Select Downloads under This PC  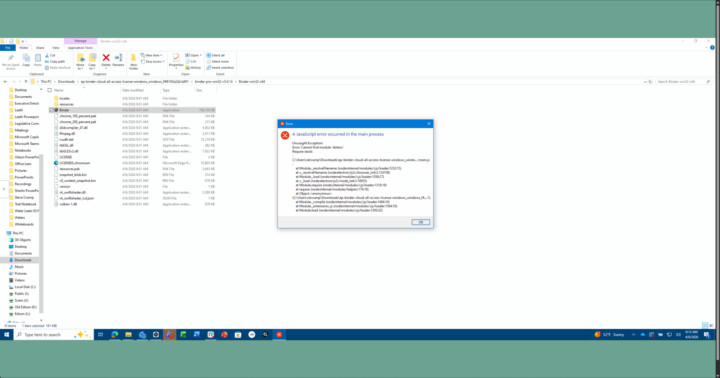pos(23,260)
